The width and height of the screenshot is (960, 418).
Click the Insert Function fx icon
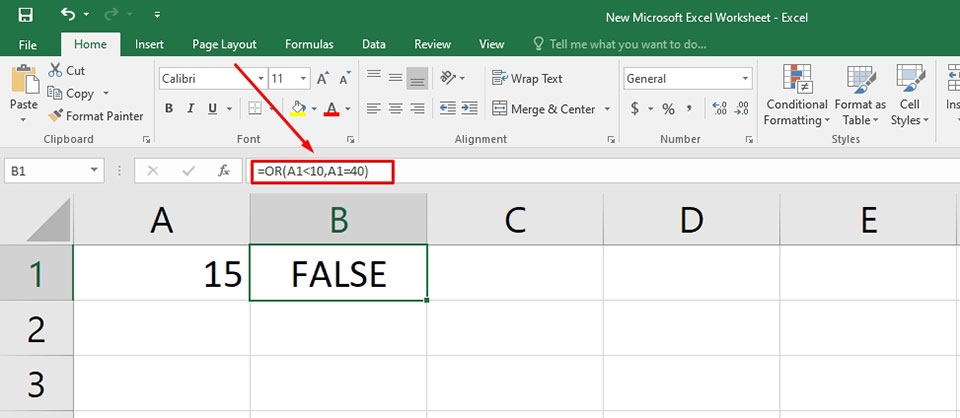tap(224, 171)
